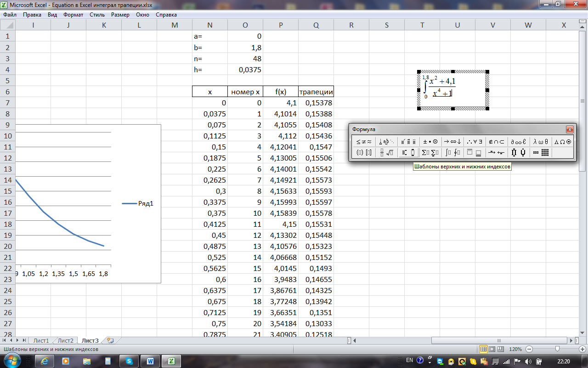Open the arrow symbols palette (→⇔↓)
588x368 pixels.
coord(452,142)
